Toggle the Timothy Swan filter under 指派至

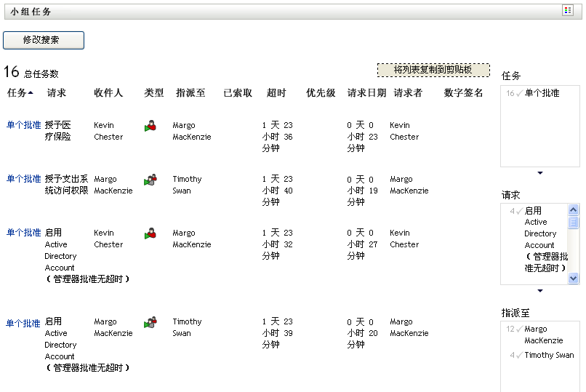pos(549,355)
